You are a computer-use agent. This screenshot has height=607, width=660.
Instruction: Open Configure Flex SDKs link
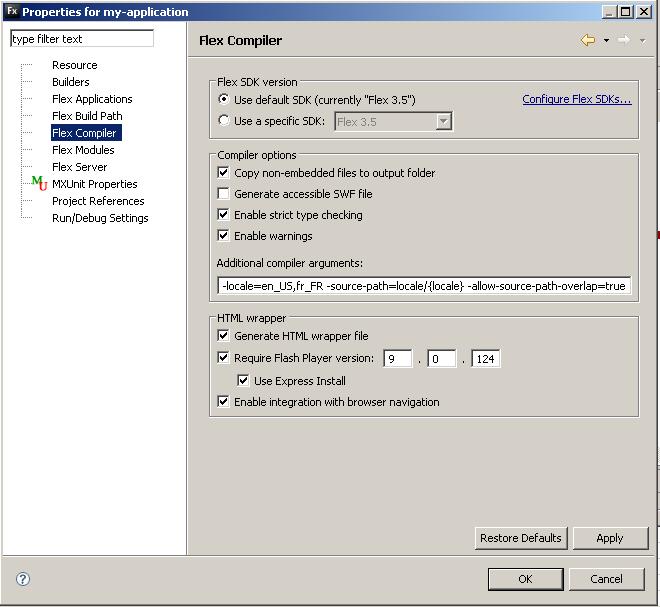[577, 99]
